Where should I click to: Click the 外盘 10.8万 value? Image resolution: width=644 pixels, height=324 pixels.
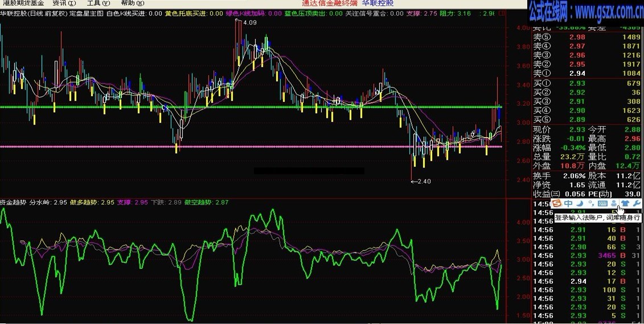(573, 166)
